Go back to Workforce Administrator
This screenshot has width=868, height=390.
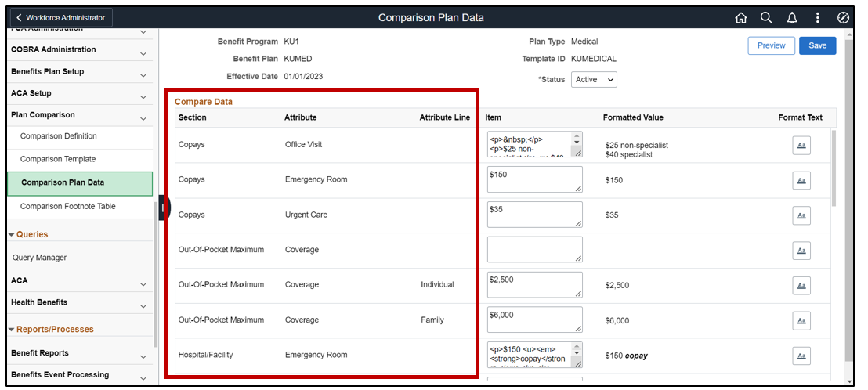(x=60, y=17)
